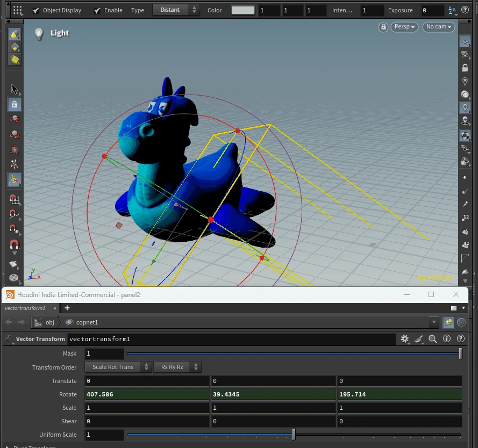Open the operation toolbar help icon
The width and height of the screenshot is (478, 448).
pos(465,10)
